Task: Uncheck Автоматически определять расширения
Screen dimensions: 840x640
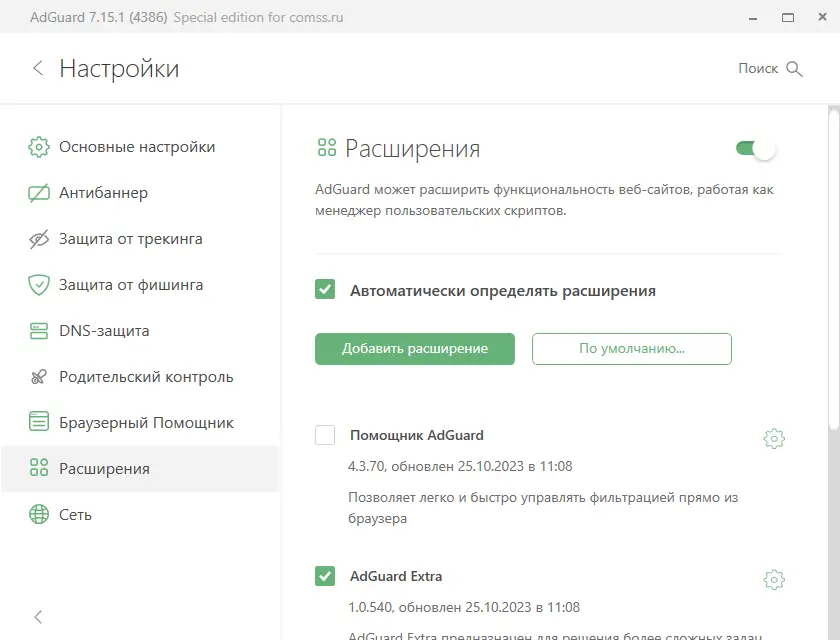Action: 325,290
